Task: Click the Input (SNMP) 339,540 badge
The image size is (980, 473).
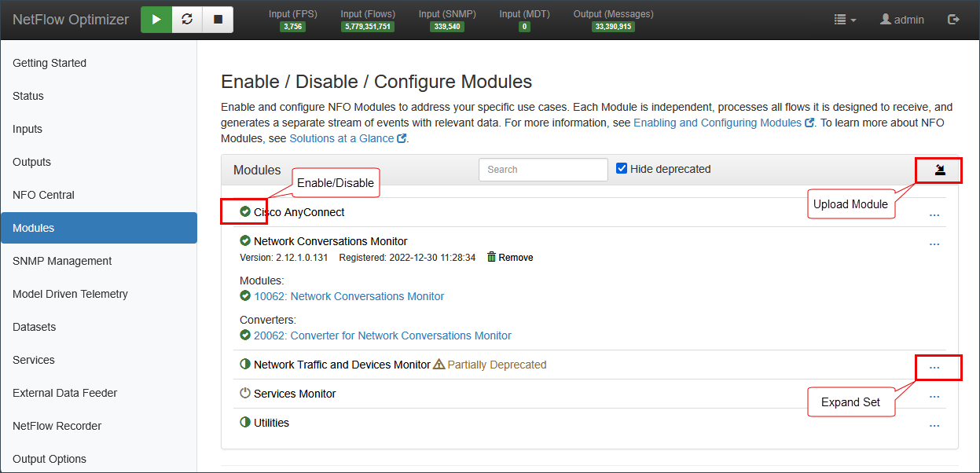Action: [x=447, y=27]
